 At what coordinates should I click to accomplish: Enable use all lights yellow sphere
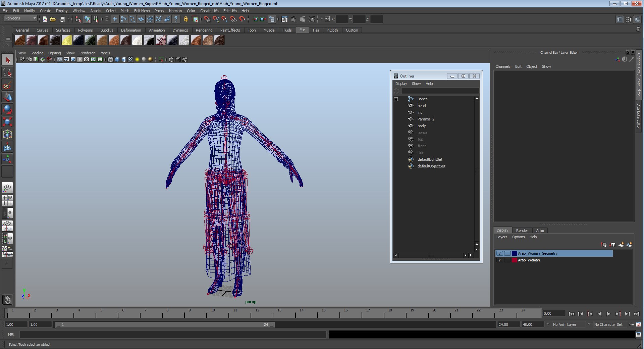pyautogui.click(x=137, y=59)
